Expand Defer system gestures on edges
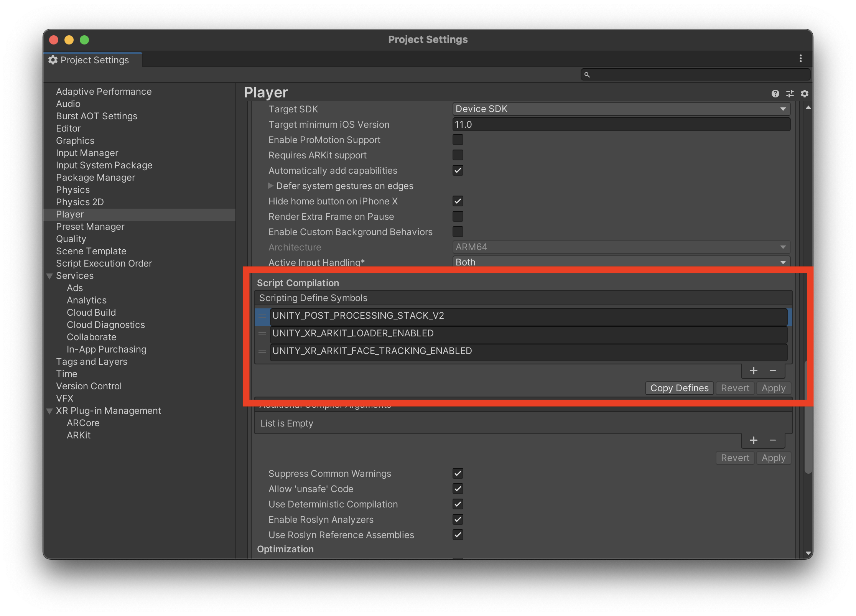Screen dimensions: 856x616 pyautogui.click(x=271, y=186)
